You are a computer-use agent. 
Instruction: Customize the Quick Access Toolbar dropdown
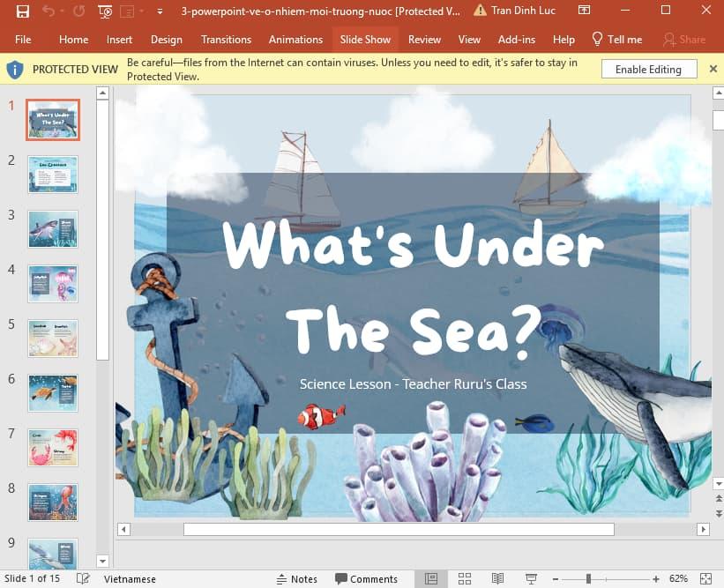(x=159, y=11)
